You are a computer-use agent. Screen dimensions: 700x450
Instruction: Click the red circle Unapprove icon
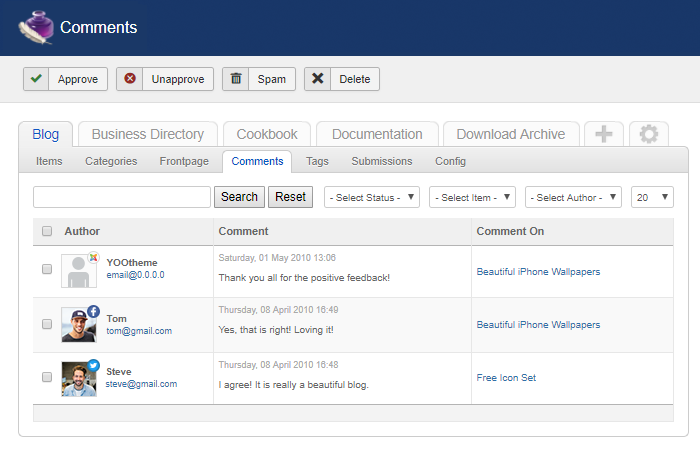129,79
